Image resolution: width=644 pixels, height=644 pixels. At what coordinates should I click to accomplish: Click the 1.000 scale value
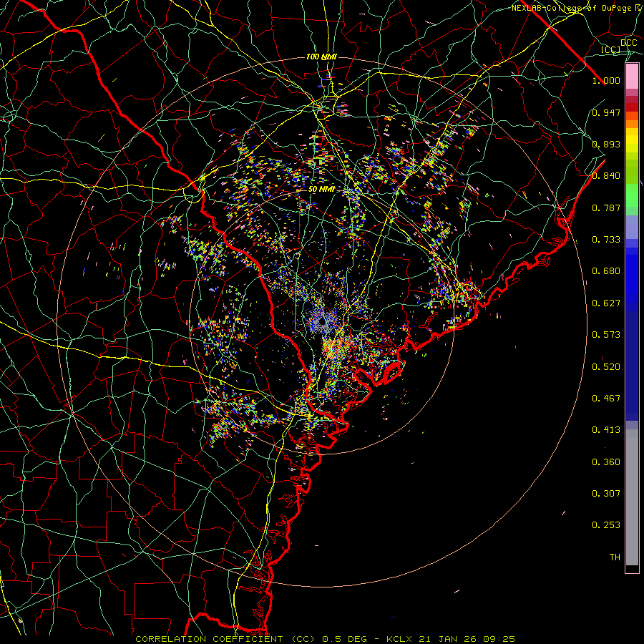coord(606,80)
